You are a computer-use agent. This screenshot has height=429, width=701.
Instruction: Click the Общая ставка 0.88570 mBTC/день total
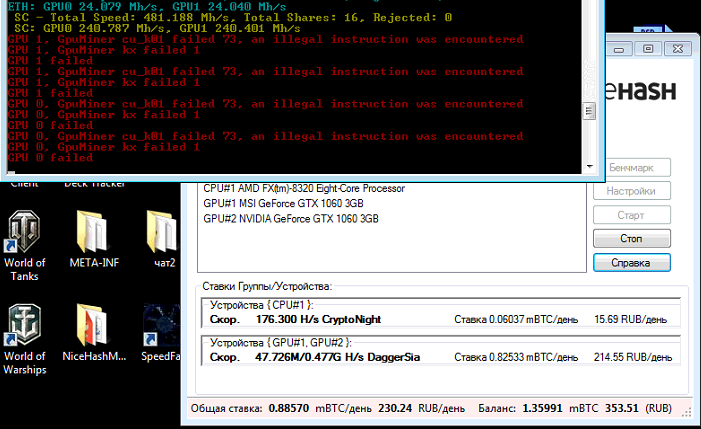point(281,408)
